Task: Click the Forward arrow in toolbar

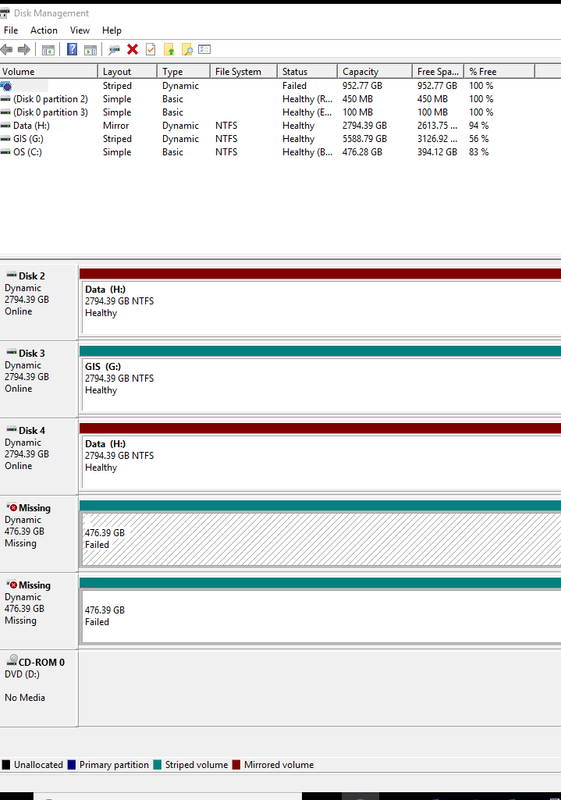Action: point(24,49)
